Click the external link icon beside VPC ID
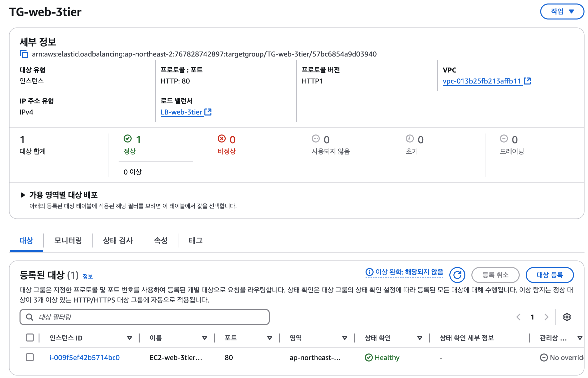The image size is (588, 378). [527, 81]
